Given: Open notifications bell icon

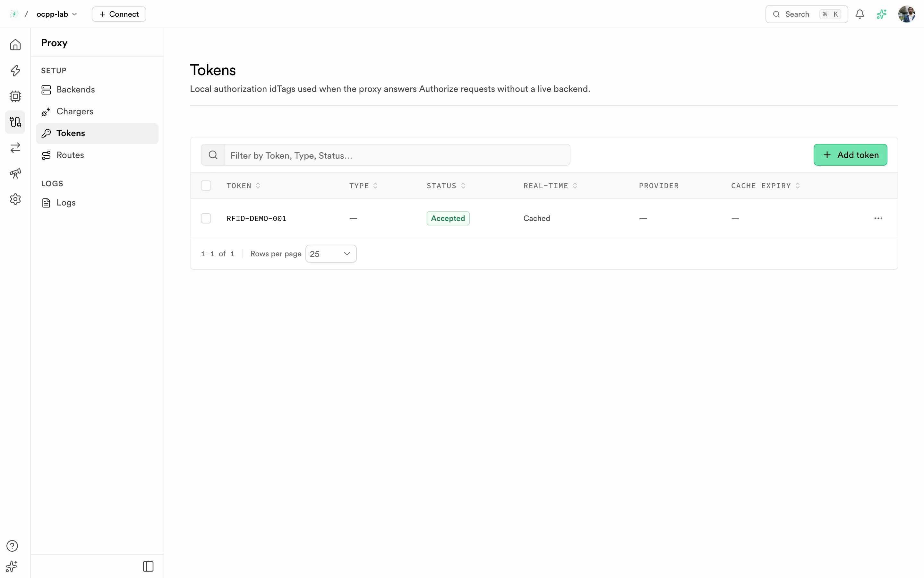Looking at the screenshot, I should coord(860,14).
